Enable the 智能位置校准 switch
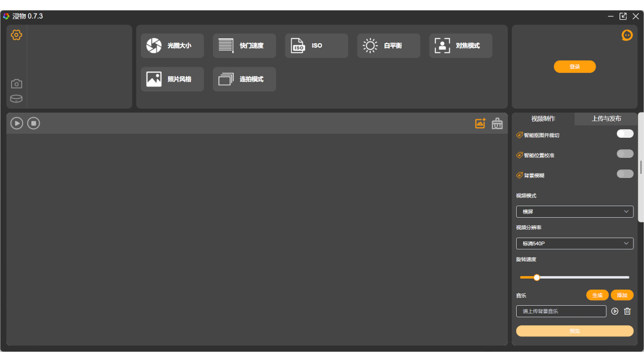Screen dimensions: 644x362 (x=625, y=154)
